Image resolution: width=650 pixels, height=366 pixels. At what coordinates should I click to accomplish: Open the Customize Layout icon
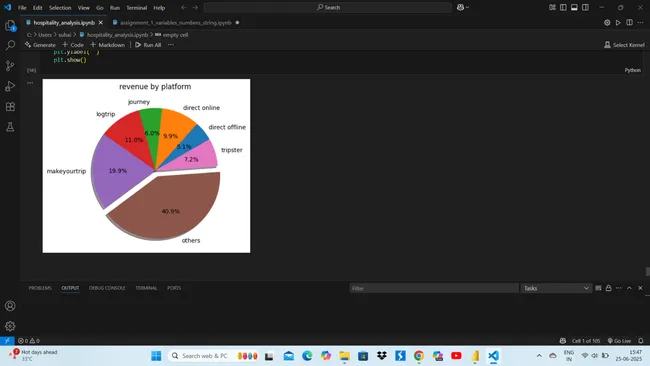(552, 7)
